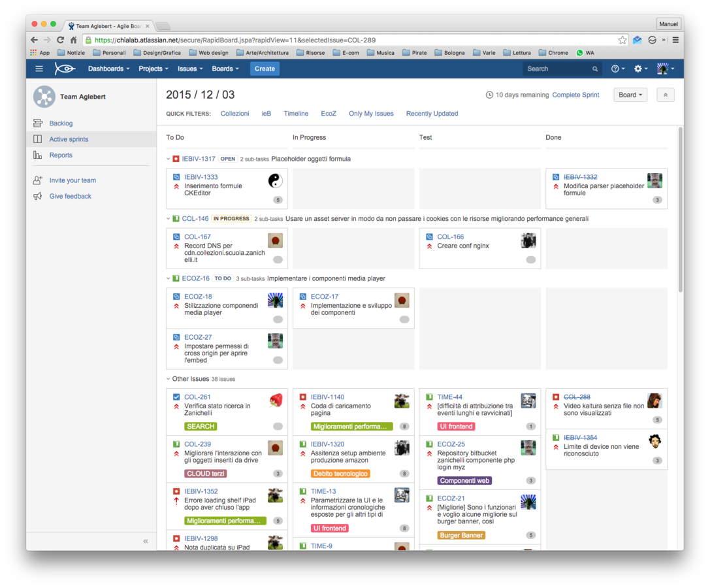710x588 pixels.
Task: Collapse the ECOZ-16 swimlane
Action: [169, 278]
